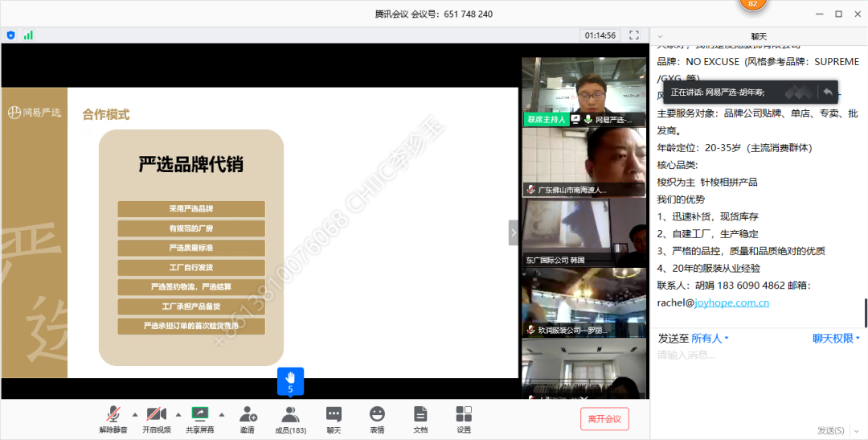
Task: Click the 联席主持人 co-host badge
Action: point(546,119)
